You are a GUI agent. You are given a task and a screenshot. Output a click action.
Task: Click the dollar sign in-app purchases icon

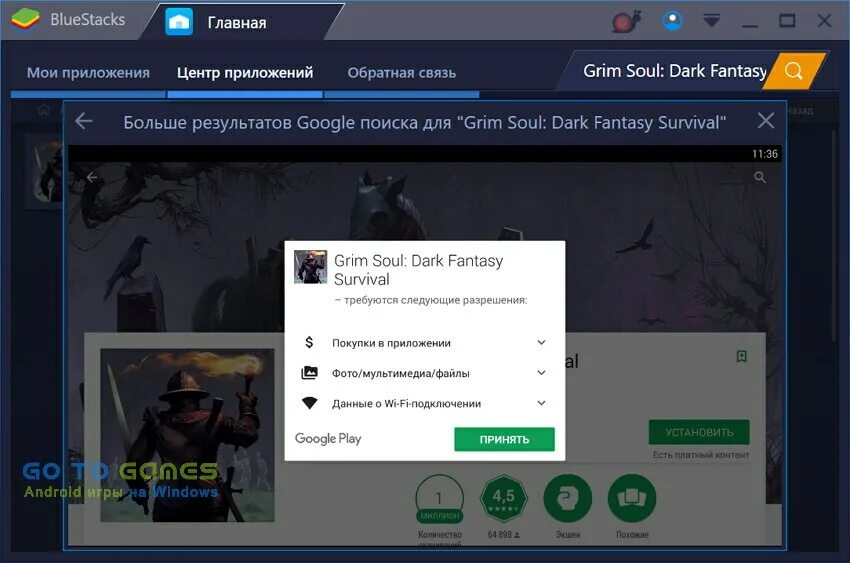pos(309,342)
